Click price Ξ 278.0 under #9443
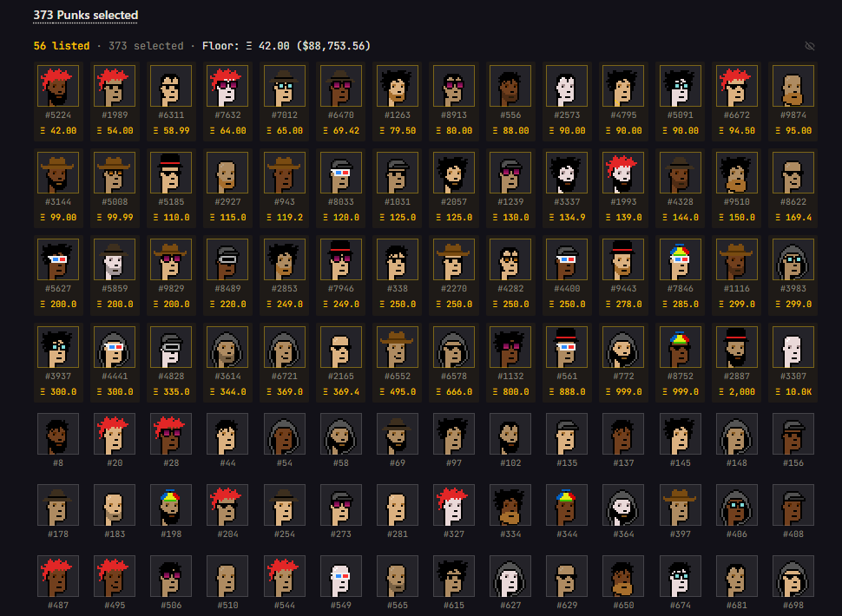Image resolution: width=842 pixels, height=616 pixels. tap(623, 305)
